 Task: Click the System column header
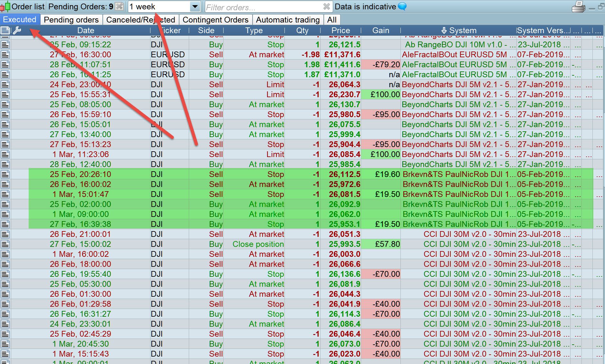[x=459, y=30]
